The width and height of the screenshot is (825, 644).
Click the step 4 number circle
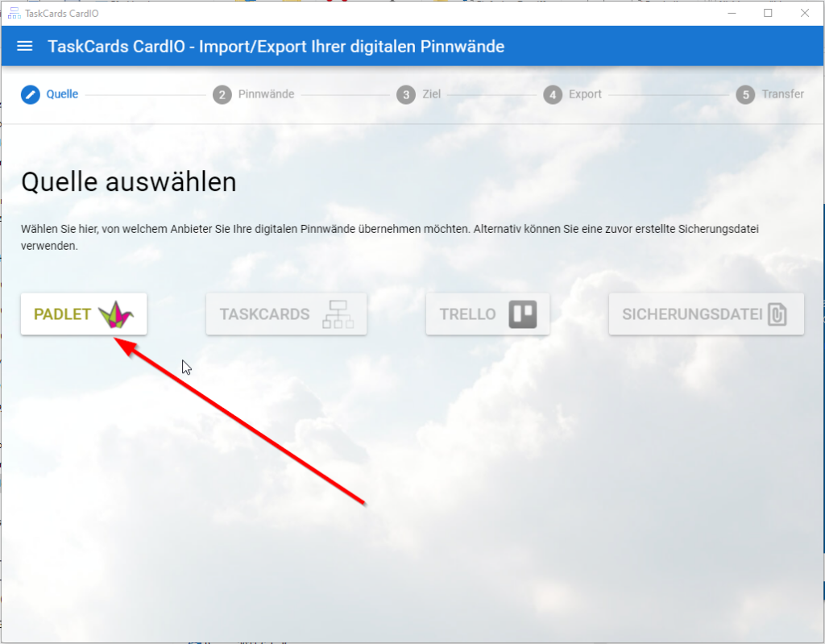pos(552,94)
